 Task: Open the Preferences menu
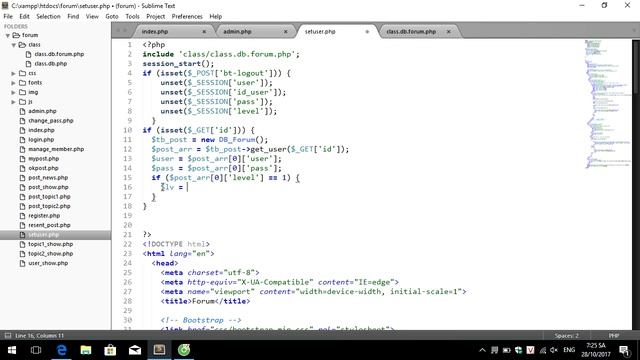click(187, 16)
